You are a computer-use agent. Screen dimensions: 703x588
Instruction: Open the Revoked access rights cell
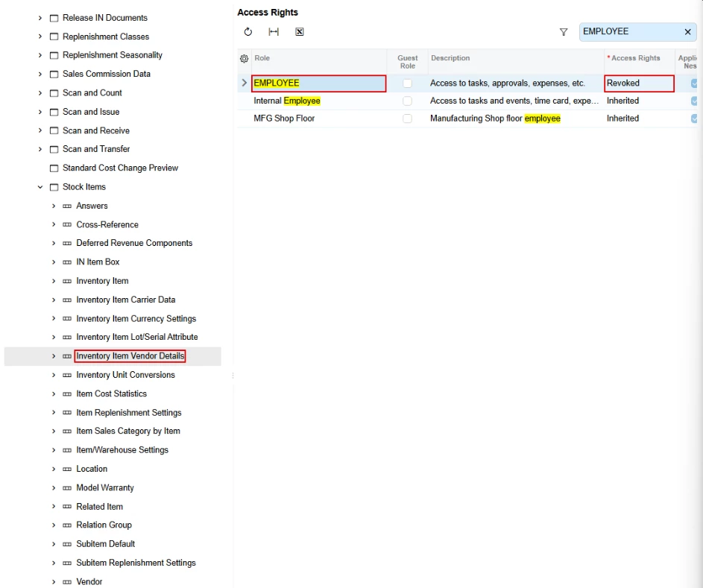click(639, 83)
